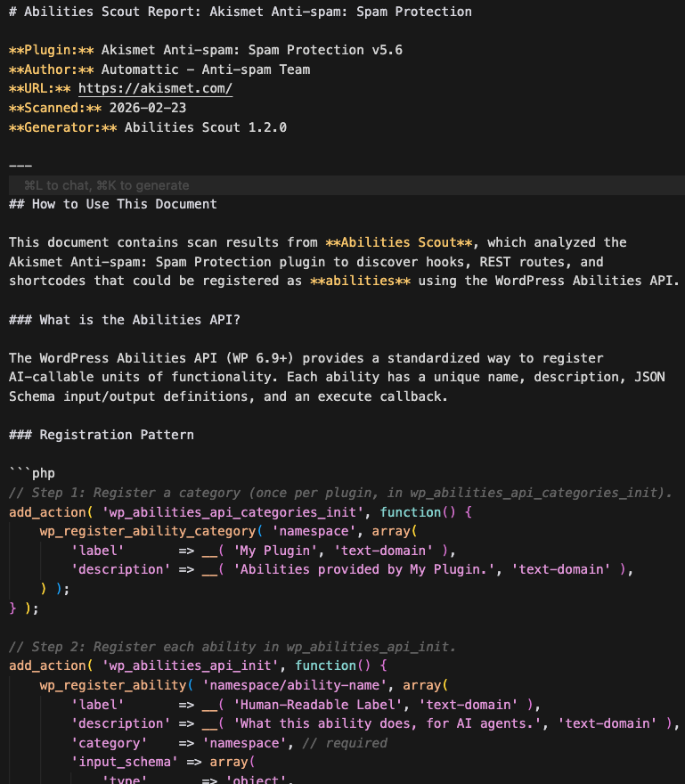Click the '**Scanned:**' date line 2026-02-23
The height and width of the screenshot is (784, 685).
[97, 108]
